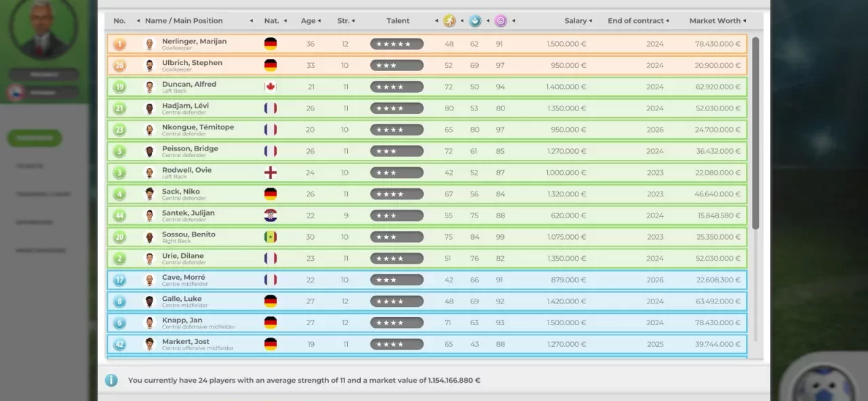Click the sort arrow beside the Salary column

[591, 21]
